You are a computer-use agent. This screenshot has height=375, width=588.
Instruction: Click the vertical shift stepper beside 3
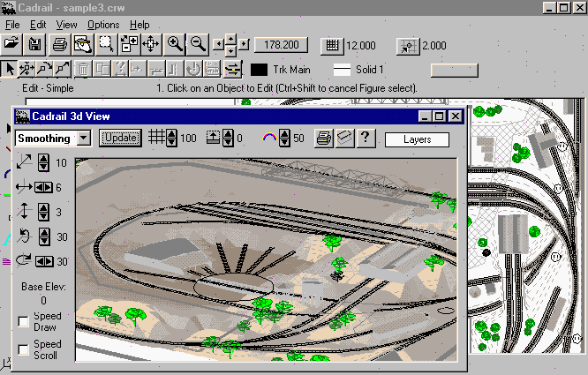(43, 212)
